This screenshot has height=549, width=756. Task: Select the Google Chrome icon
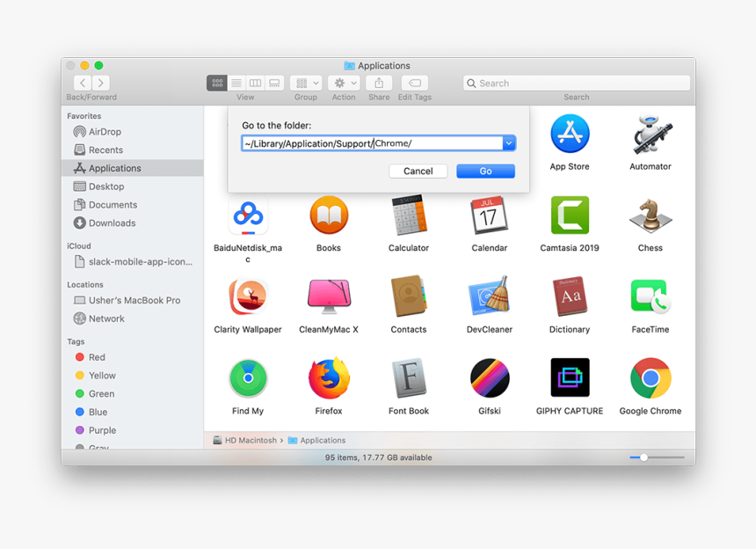(651, 377)
